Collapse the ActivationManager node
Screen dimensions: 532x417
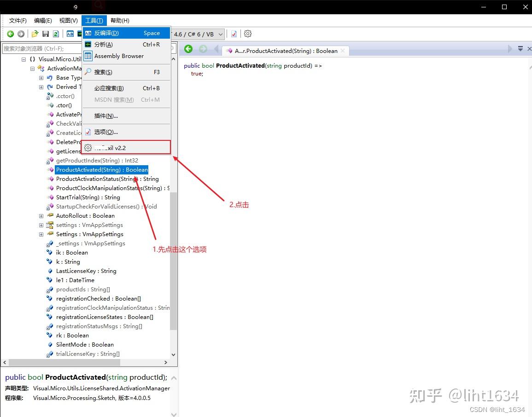coord(32,68)
